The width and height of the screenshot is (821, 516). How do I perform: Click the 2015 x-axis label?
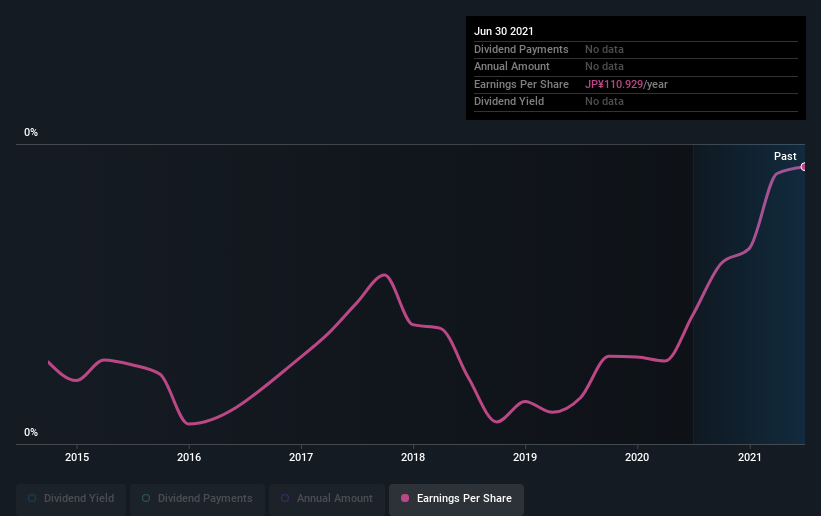click(77, 457)
